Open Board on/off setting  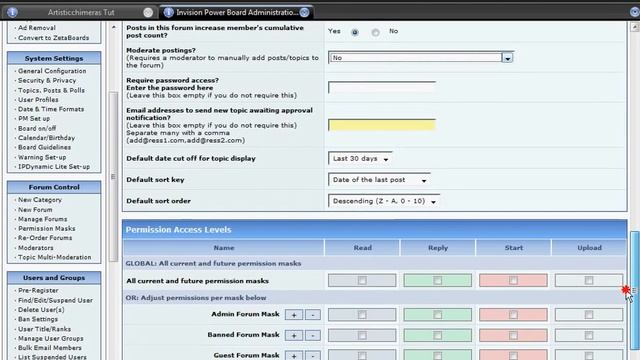pyautogui.click(x=37, y=128)
